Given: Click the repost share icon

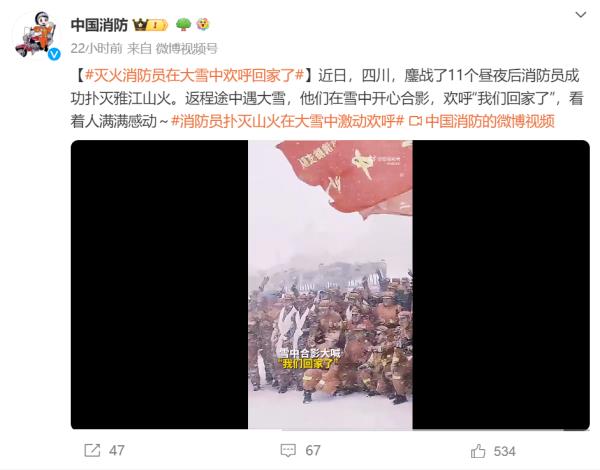Looking at the screenshot, I should [x=92, y=450].
